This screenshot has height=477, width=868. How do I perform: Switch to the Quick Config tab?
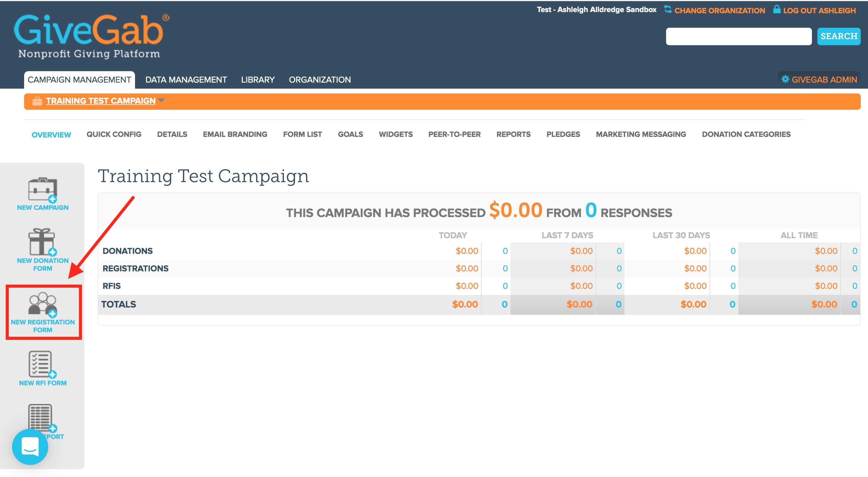pos(114,134)
